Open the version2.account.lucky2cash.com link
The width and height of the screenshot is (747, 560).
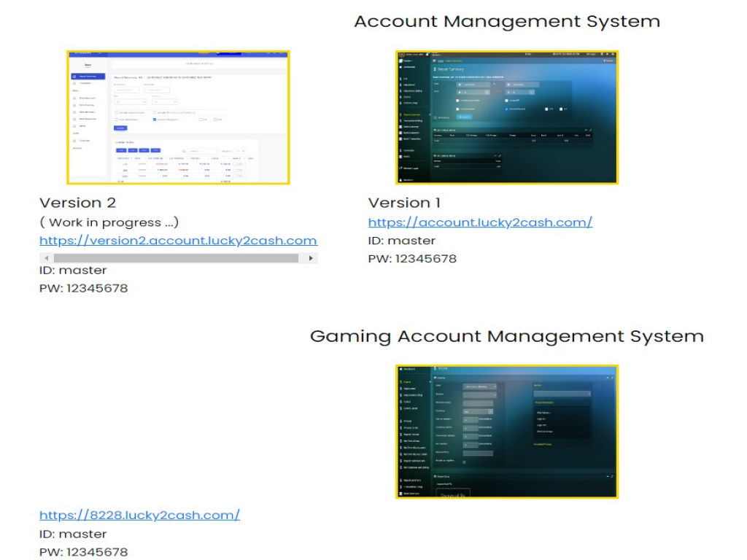178,241
